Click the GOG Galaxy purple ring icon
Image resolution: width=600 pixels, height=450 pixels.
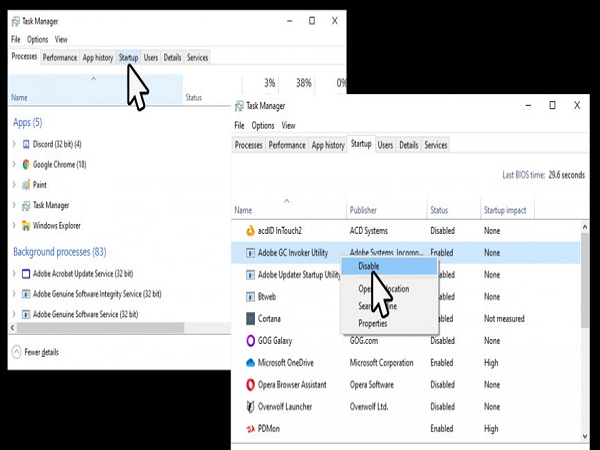(250, 341)
